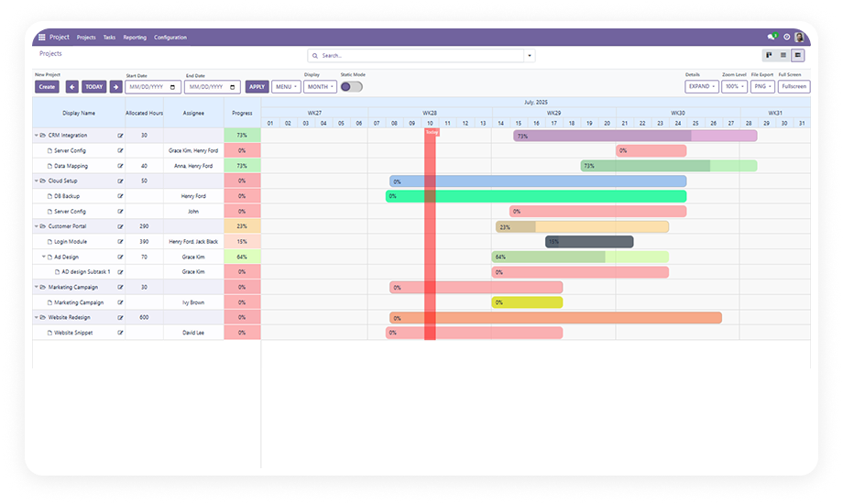Open the apps grid menu icon

[x=41, y=38]
